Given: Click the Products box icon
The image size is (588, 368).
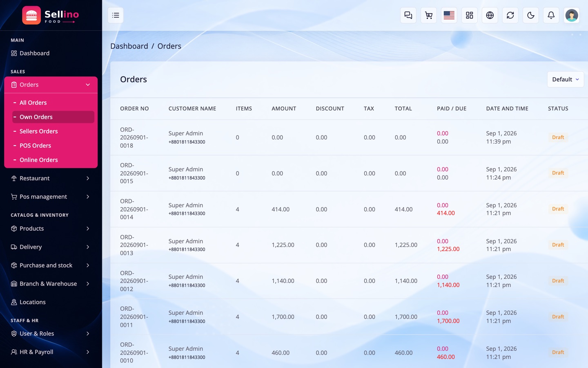Looking at the screenshot, I should click(14, 229).
